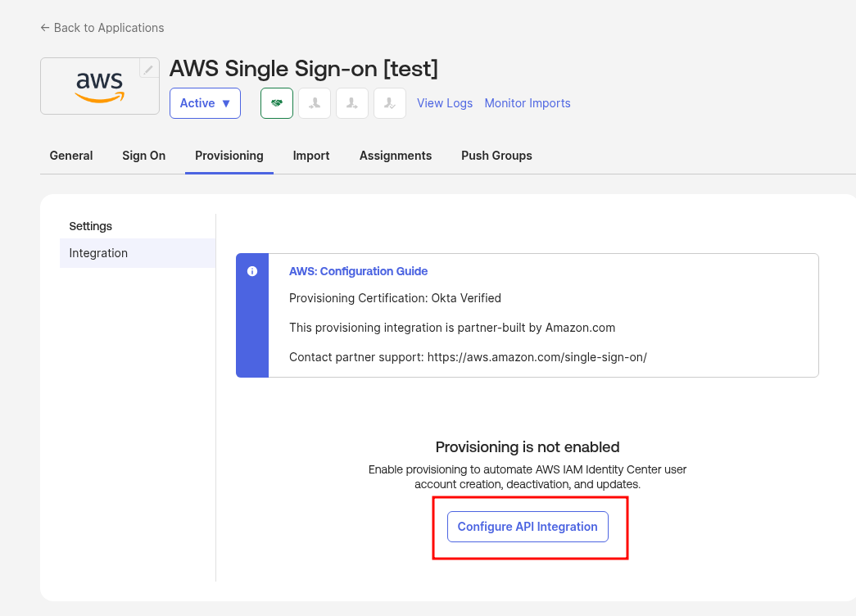
Task: Switch to the General tab
Action: 71,156
